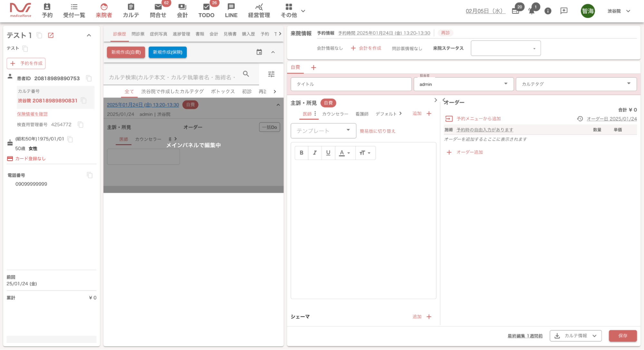Copy the patient ID with copy icon

[89, 78]
